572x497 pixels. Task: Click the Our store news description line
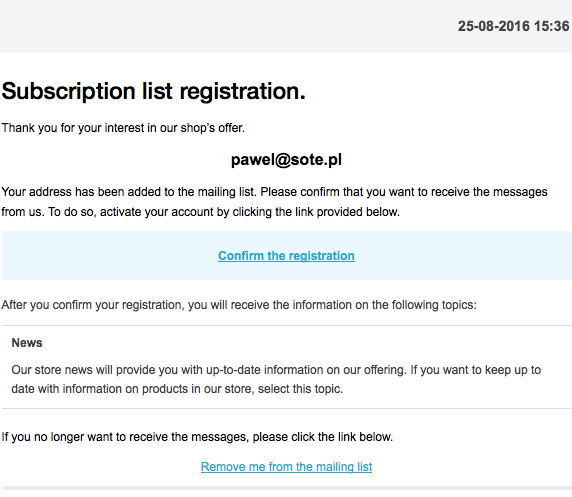pos(276,370)
